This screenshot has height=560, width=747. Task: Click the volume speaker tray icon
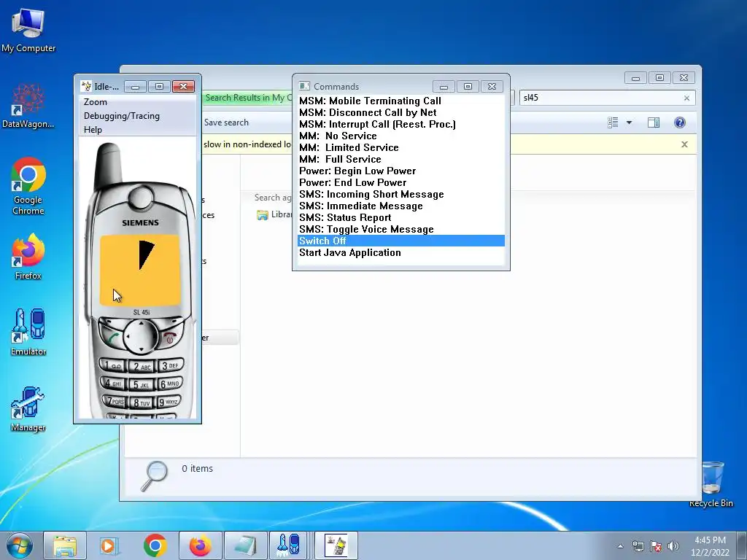pyautogui.click(x=673, y=546)
